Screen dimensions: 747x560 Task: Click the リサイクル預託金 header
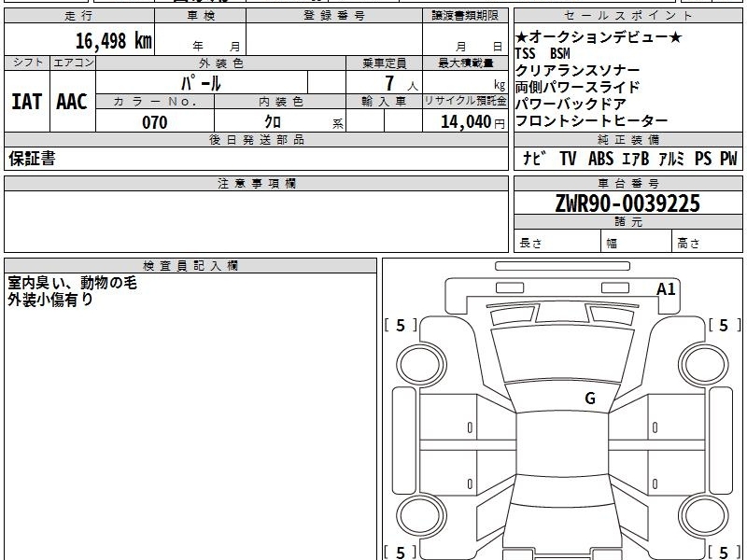pyautogui.click(x=465, y=102)
